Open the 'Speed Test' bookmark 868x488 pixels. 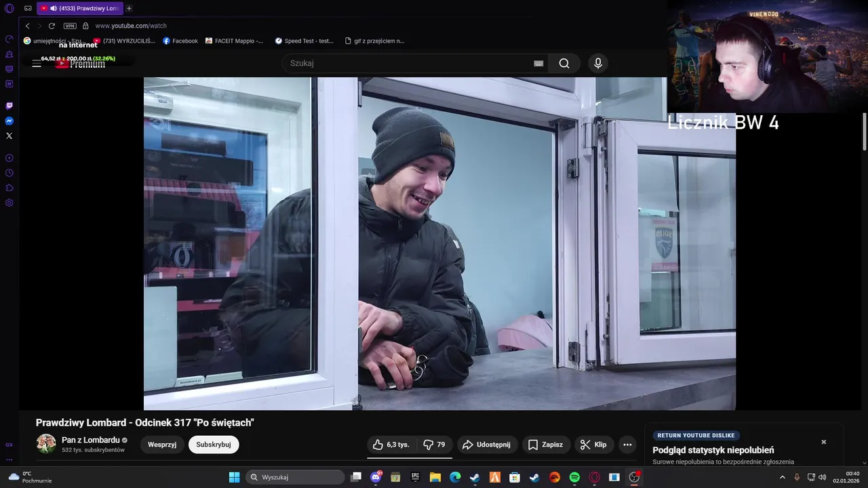[304, 41]
